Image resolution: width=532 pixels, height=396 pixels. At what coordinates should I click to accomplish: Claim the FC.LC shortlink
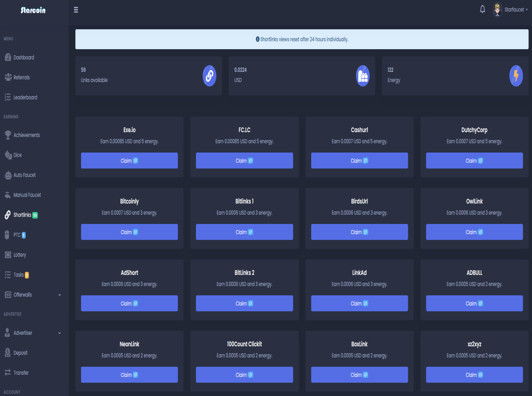click(x=244, y=161)
